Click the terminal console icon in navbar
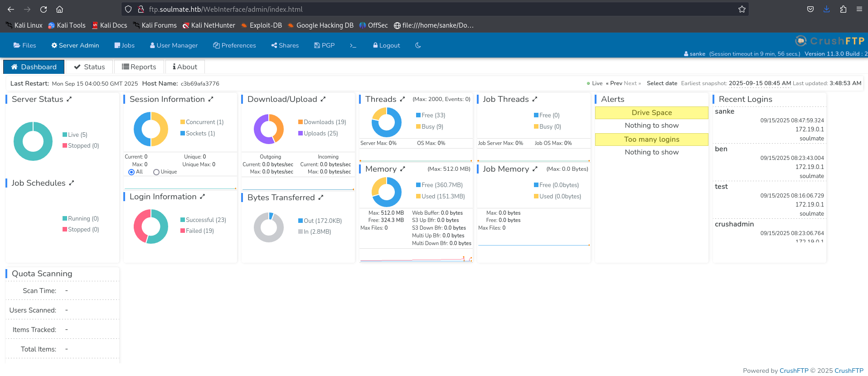The height and width of the screenshot is (376, 868). point(353,45)
